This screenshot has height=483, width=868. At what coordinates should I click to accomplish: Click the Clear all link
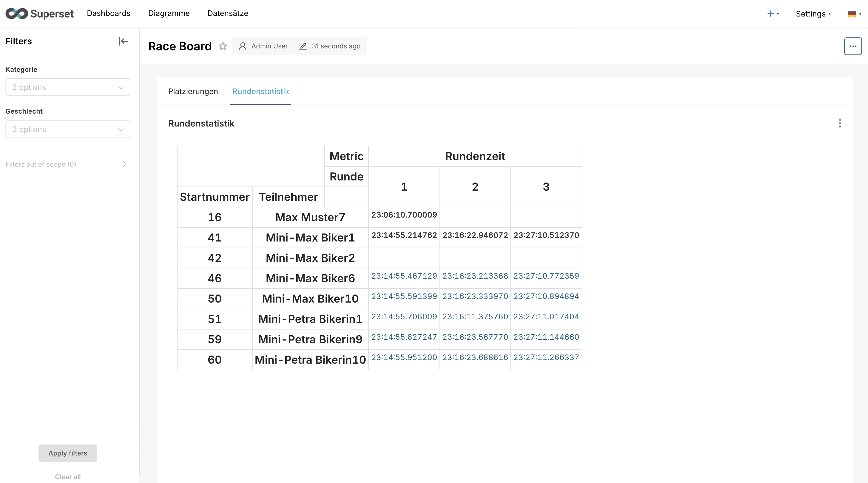pos(67,477)
